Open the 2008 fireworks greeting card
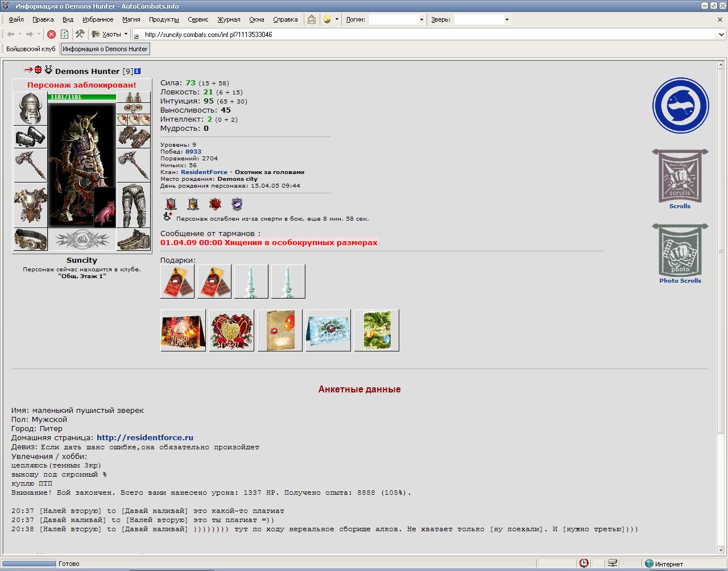This screenshot has width=728, height=571. point(183,330)
